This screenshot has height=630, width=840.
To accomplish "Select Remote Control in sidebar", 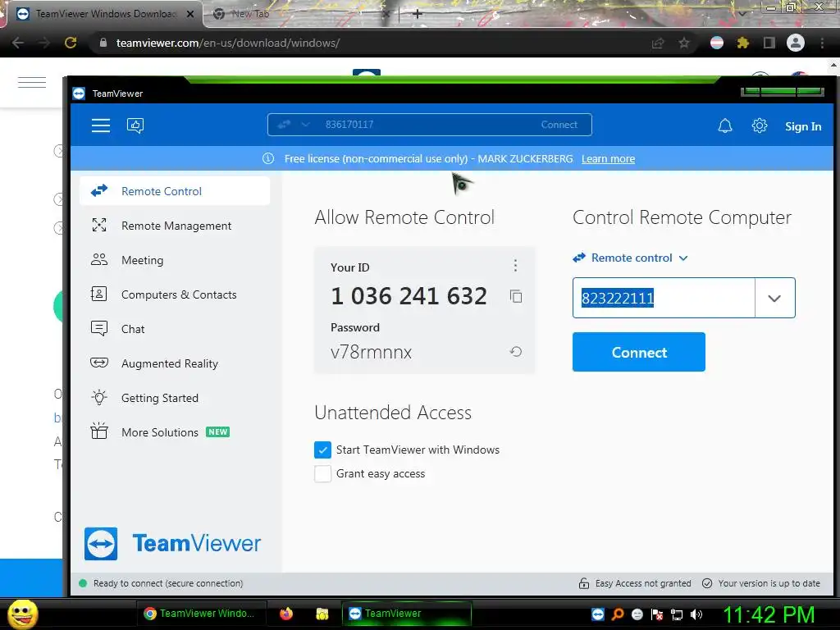I will [x=175, y=191].
